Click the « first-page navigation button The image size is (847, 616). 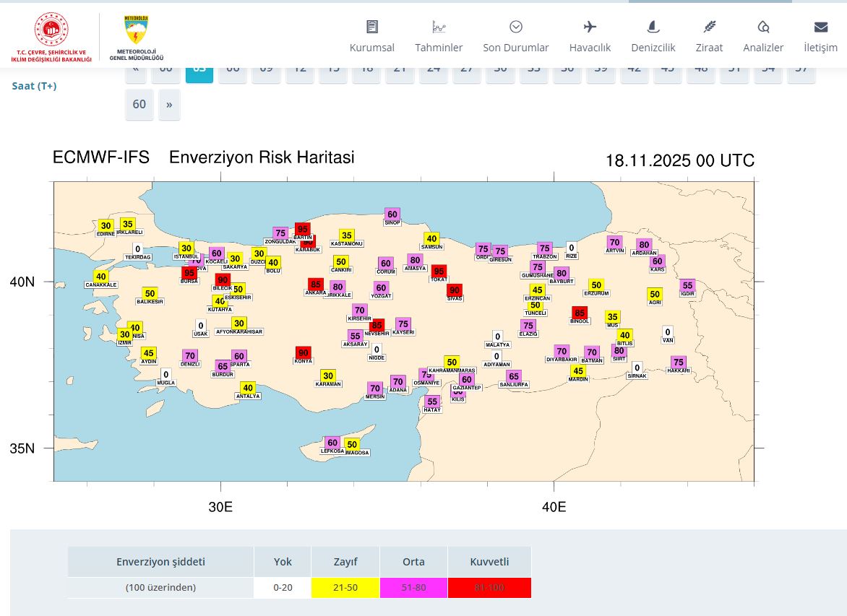tap(135, 67)
